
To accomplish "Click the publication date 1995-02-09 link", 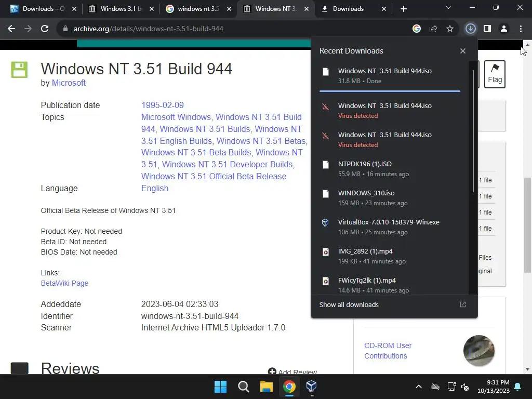I will pyautogui.click(x=163, y=105).
